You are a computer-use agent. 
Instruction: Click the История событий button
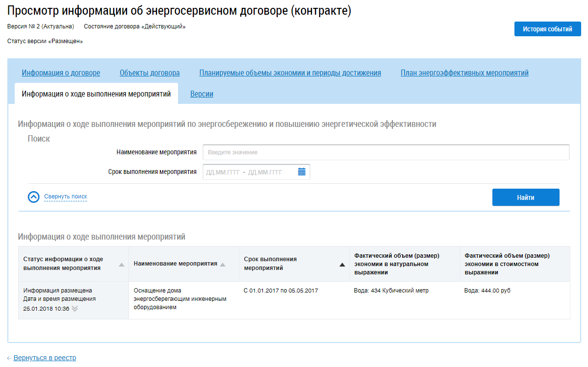click(x=547, y=29)
